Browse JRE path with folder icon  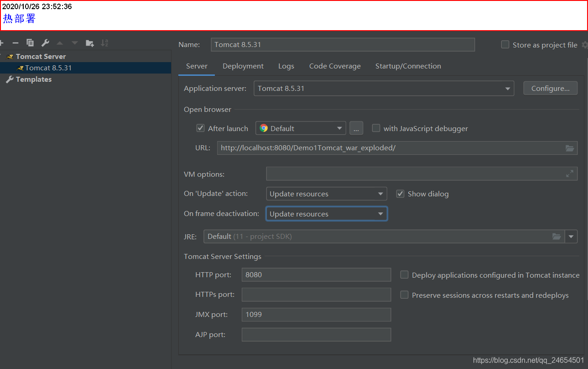557,237
